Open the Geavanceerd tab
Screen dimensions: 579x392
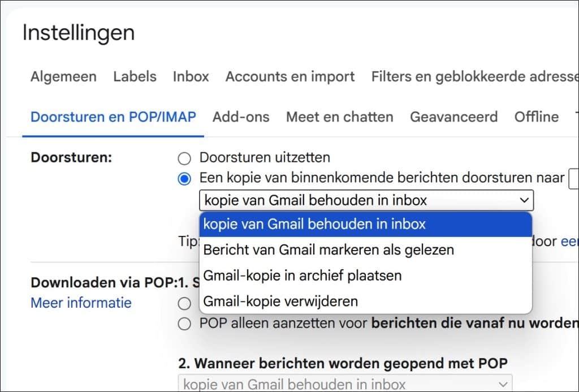click(454, 117)
